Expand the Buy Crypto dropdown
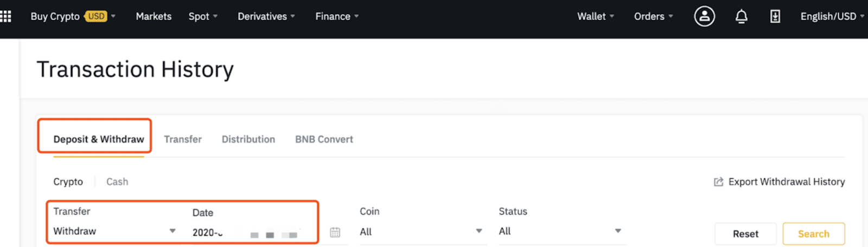Screen dimensions: 868x247 click(73, 16)
